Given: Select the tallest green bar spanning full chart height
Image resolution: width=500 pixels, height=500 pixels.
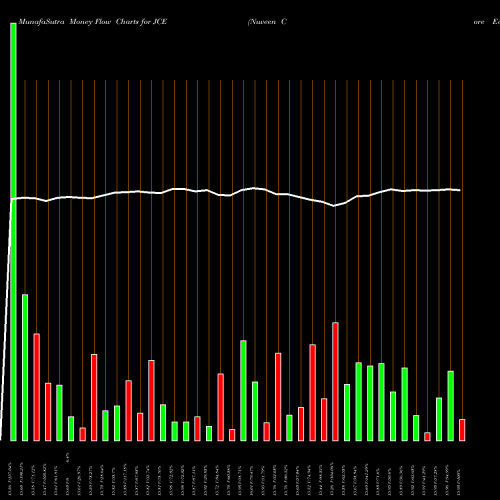Looking at the screenshot, I should coord(13,232).
